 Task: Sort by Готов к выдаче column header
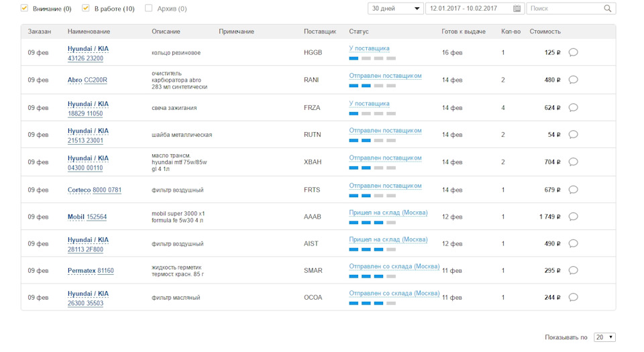tap(464, 32)
